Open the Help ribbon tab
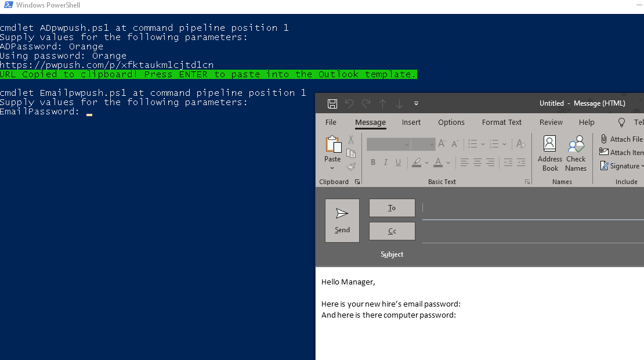644x360 pixels. [x=587, y=122]
